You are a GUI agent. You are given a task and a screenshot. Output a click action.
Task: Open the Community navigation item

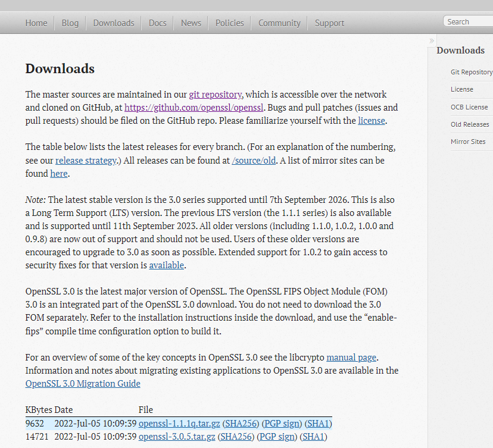pos(279,23)
